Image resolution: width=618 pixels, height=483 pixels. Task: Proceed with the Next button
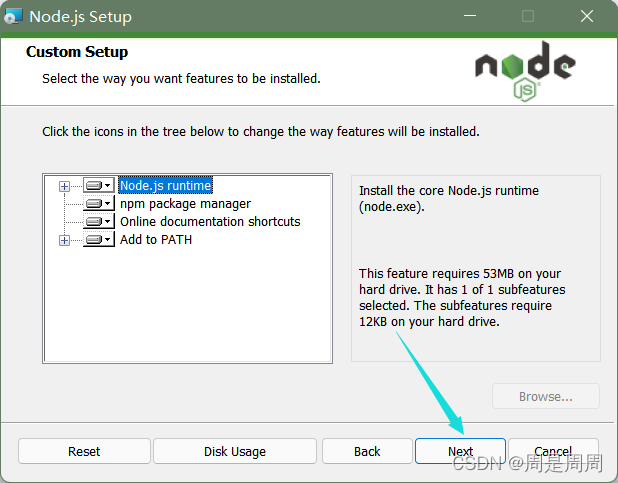click(x=460, y=451)
